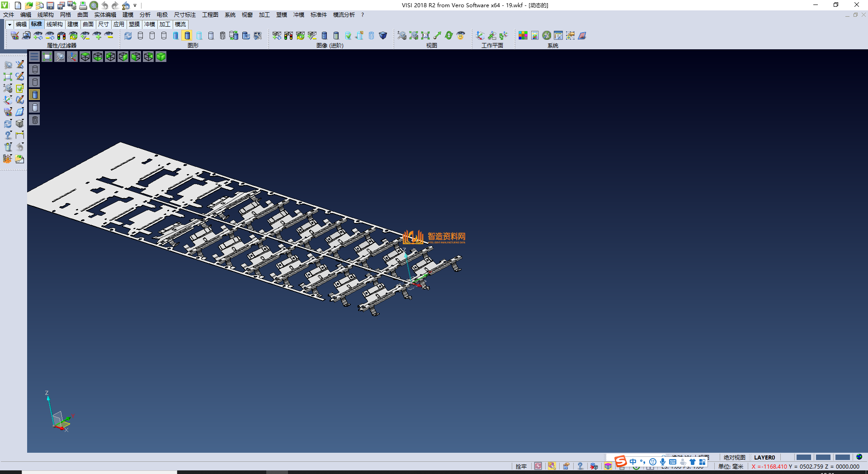868x474 pixels.
Task: Expand the quick access toolbar dropdown arrow
Action: (x=135, y=6)
